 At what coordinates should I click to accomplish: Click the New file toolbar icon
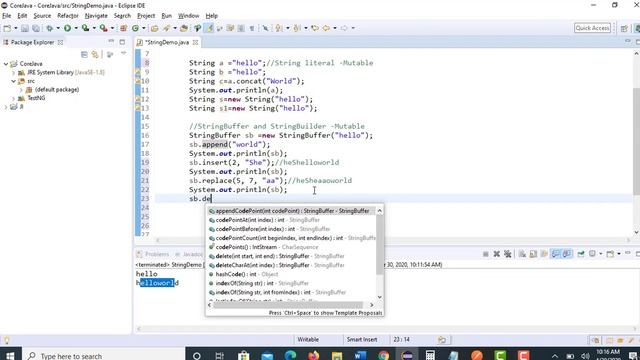coord(7,28)
